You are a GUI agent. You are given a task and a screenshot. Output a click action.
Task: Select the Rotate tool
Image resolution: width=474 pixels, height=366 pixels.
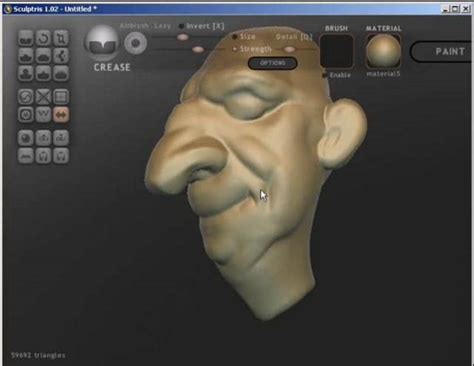point(43,38)
